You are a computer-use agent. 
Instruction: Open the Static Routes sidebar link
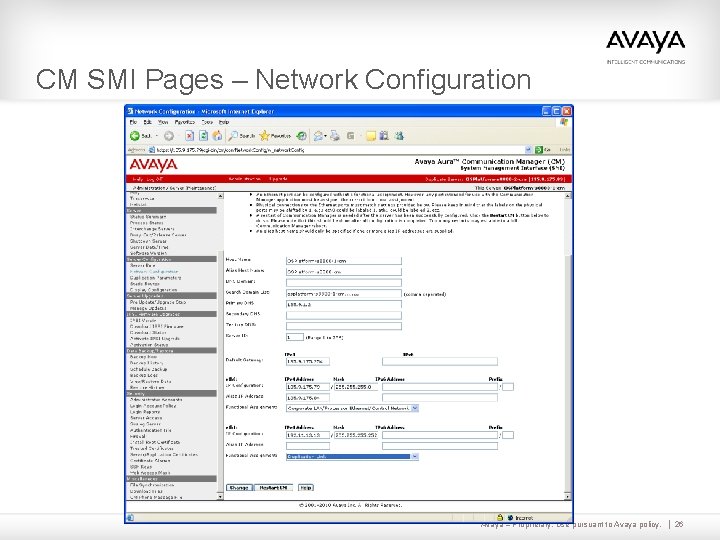click(x=144, y=284)
